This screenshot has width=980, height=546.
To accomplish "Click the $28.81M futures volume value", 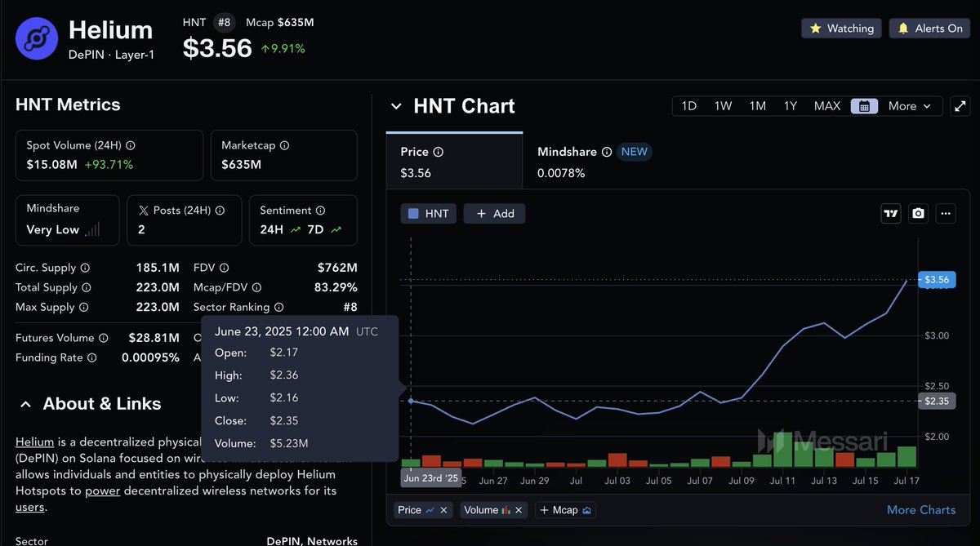I will coord(154,338).
